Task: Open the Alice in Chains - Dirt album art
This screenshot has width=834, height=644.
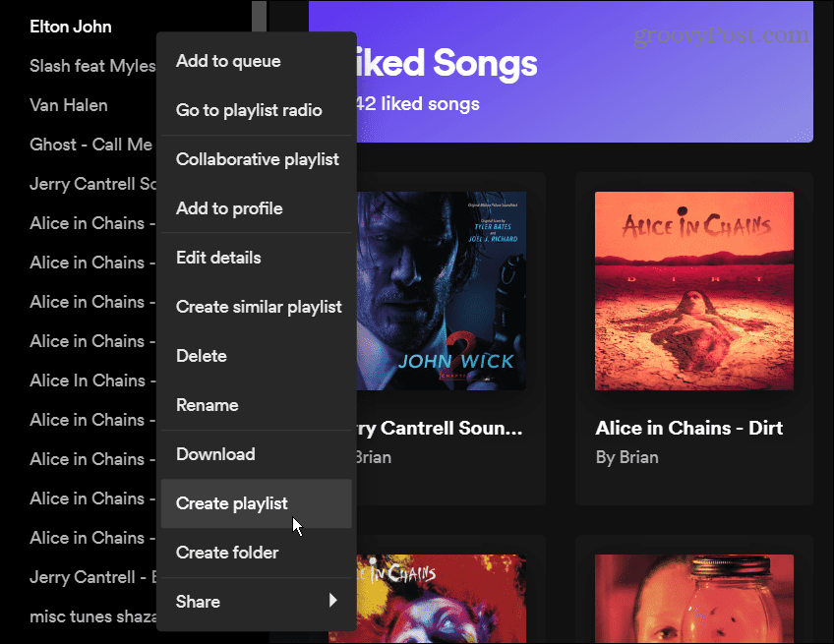Action: (693, 291)
